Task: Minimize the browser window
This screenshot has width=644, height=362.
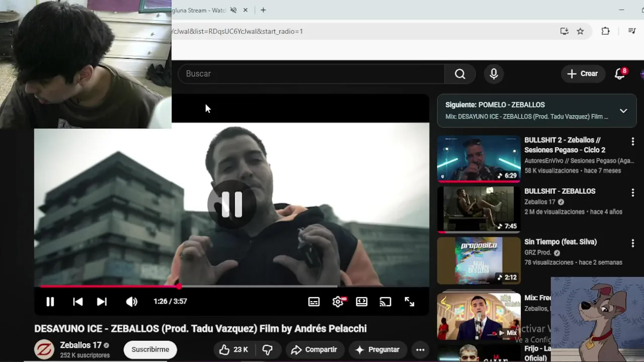Action: 621,10
